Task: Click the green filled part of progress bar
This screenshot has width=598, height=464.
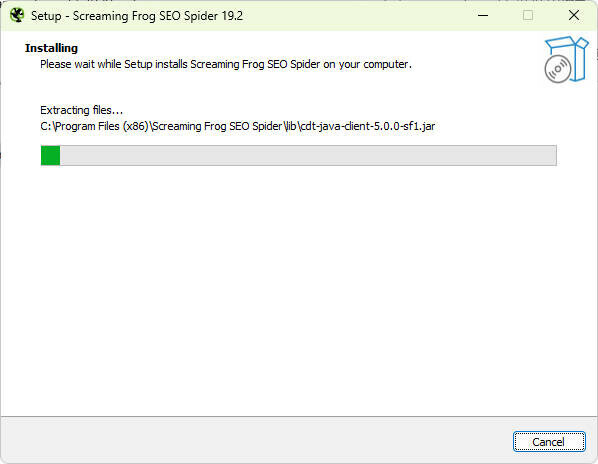Action: tap(50, 155)
